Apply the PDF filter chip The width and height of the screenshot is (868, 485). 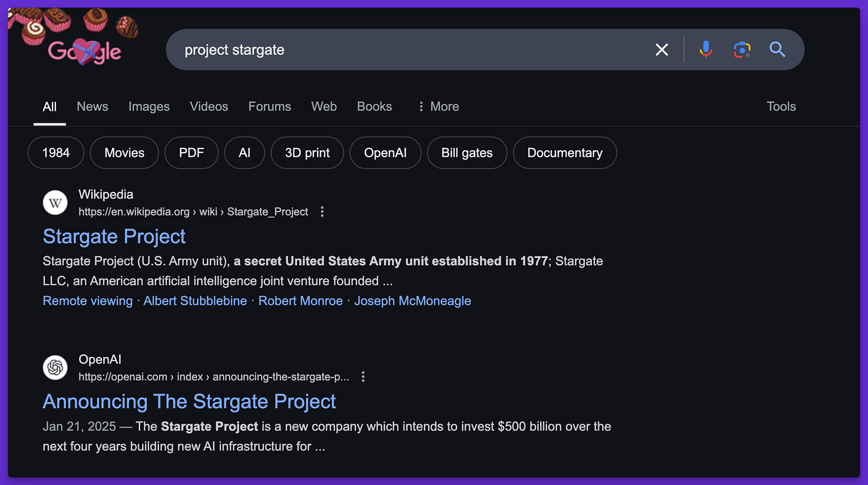point(191,153)
